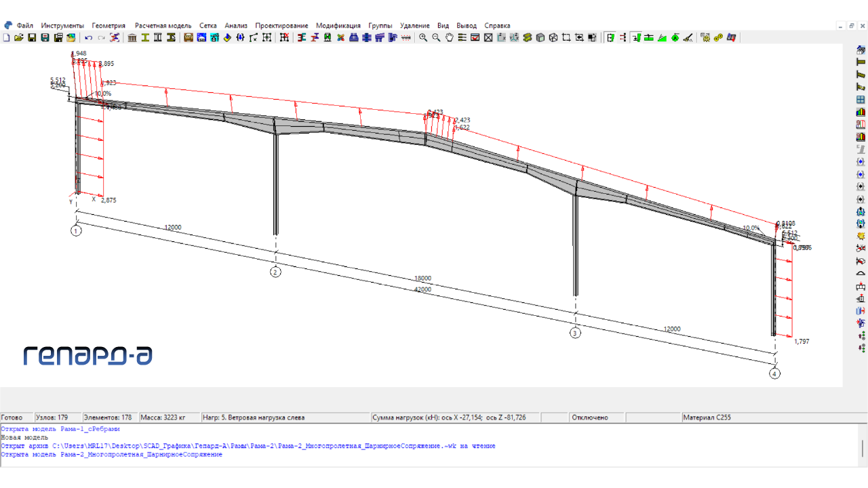Select the hand pan tool
The height and width of the screenshot is (488, 868).
click(449, 38)
